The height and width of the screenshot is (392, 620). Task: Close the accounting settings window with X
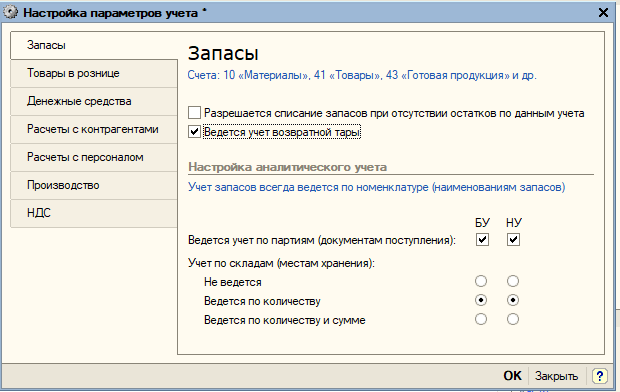[603, 13]
